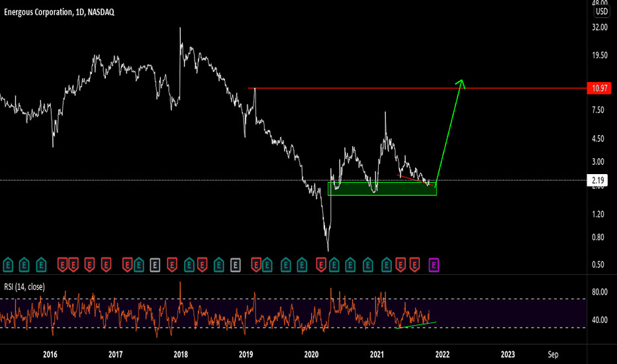Select the green trendline on the RSI pane
The height and width of the screenshot is (364, 617).
pos(416,324)
